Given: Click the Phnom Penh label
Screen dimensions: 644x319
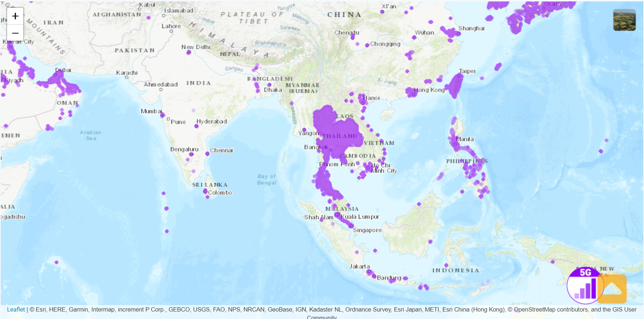Looking at the screenshot, I should point(337,164).
